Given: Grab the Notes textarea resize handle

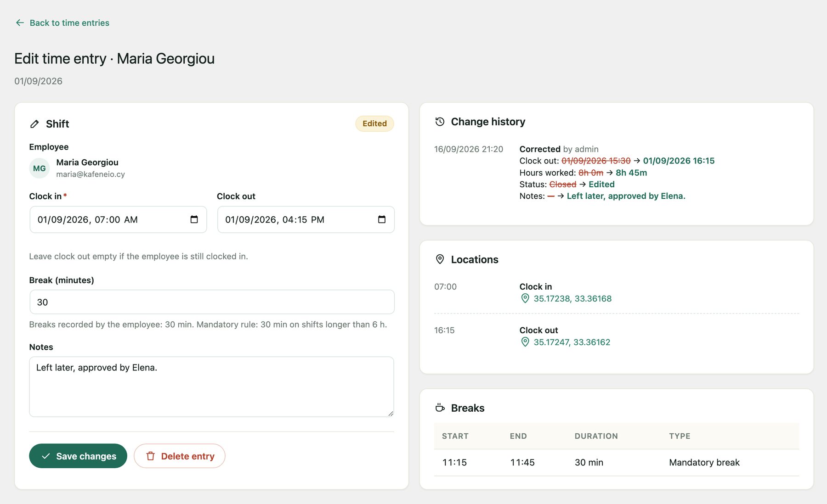Looking at the screenshot, I should click(391, 414).
